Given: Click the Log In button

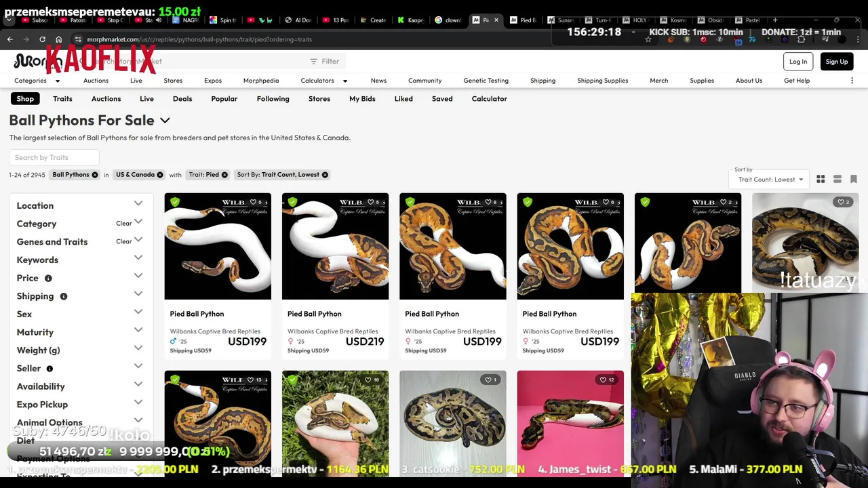Looking at the screenshot, I should tap(798, 62).
